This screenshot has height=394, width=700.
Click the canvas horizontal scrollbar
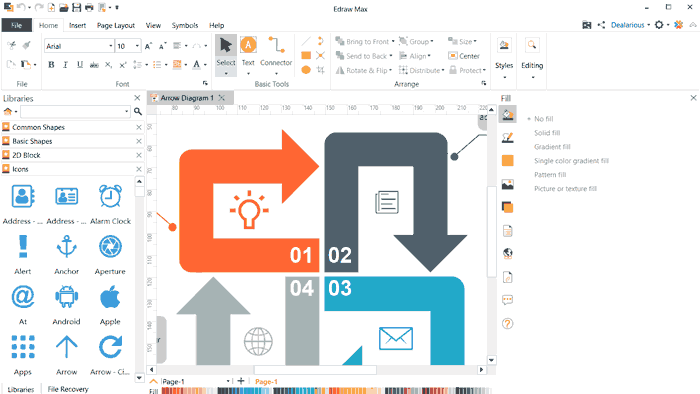(316, 369)
